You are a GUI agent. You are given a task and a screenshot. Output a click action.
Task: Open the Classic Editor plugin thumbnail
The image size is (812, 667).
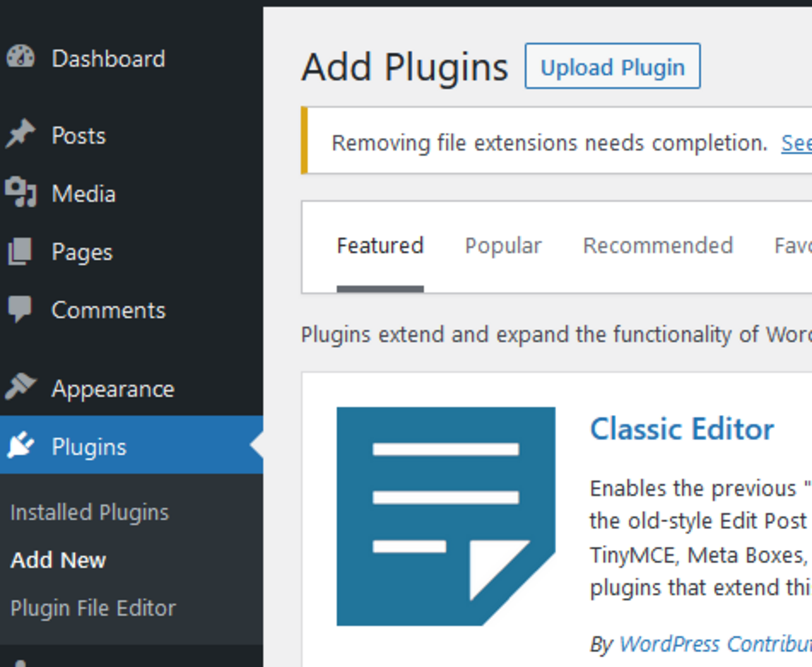[x=446, y=517]
